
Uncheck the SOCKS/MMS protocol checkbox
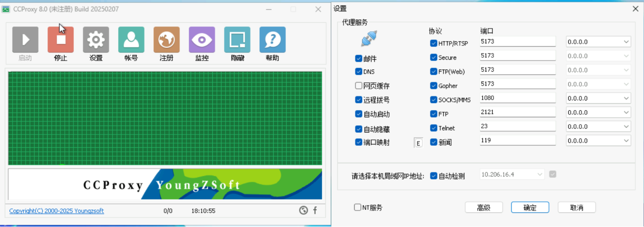pyautogui.click(x=434, y=100)
